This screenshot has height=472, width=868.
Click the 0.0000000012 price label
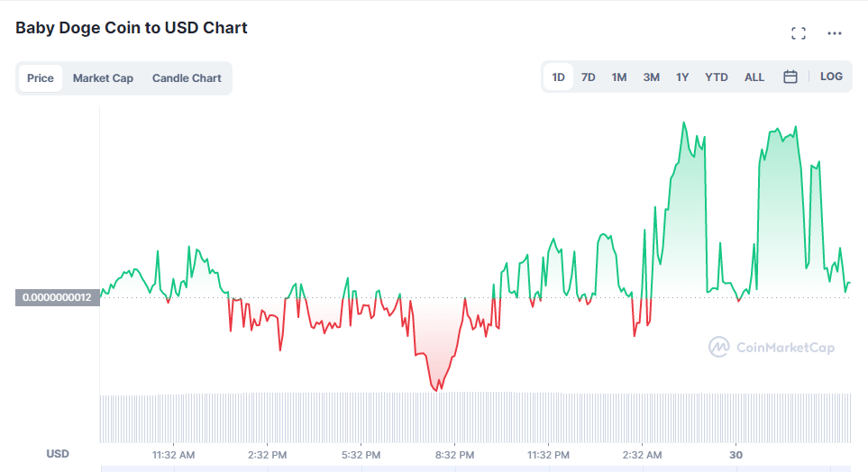57,297
